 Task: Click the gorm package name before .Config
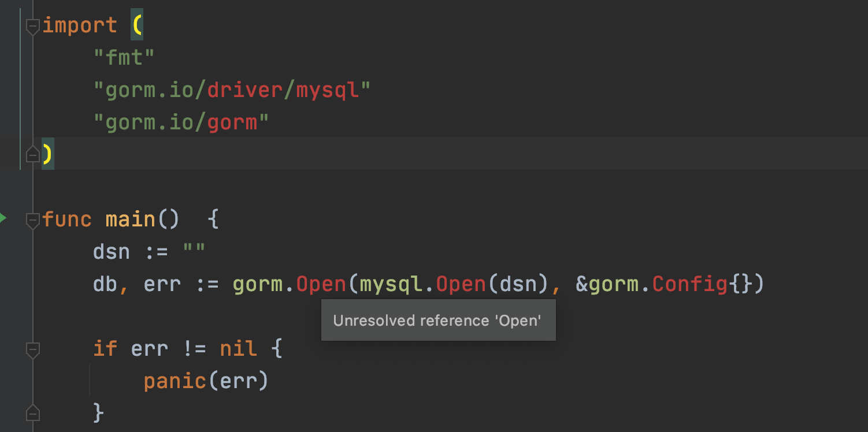613,284
